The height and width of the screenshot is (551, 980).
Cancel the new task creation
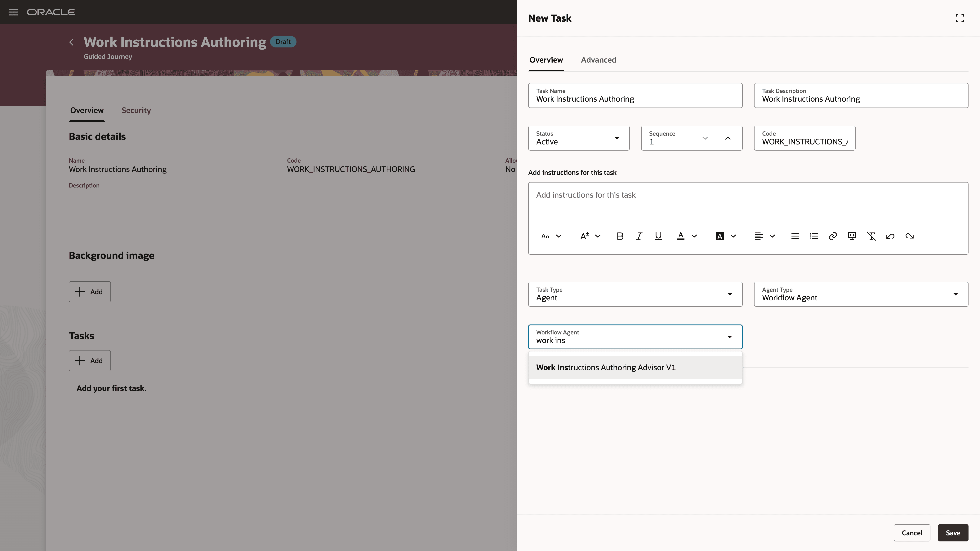pos(912,533)
